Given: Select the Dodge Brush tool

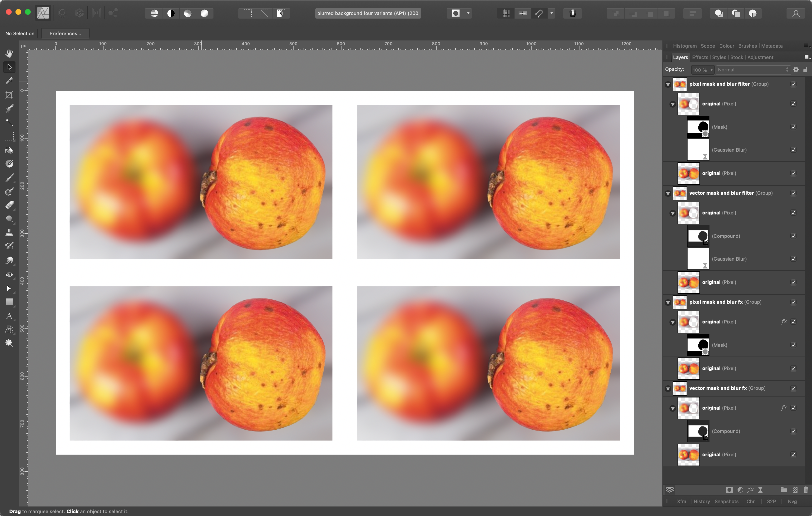Looking at the screenshot, I should pos(9,219).
